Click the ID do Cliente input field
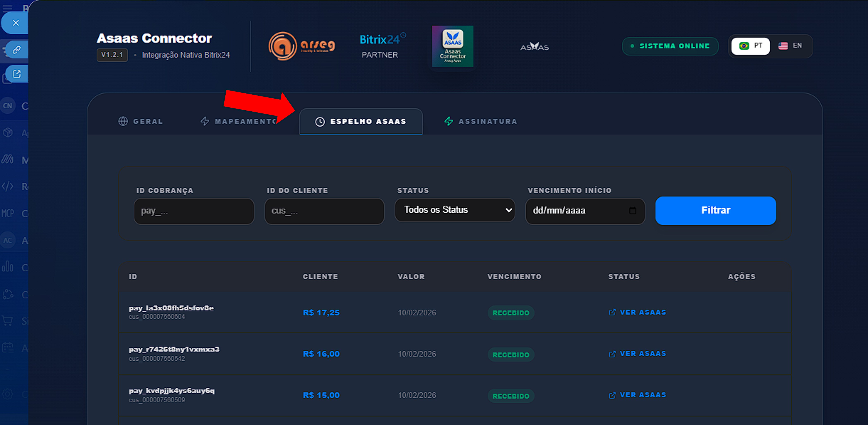The height and width of the screenshot is (425, 868). [324, 211]
